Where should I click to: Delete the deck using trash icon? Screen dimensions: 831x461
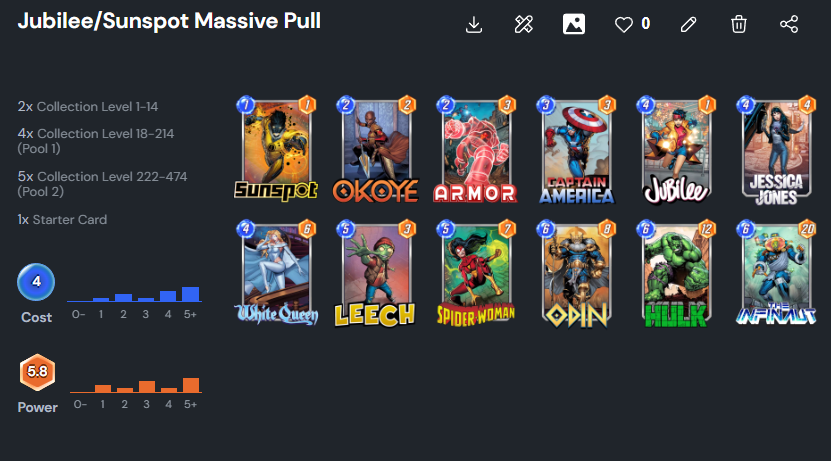[738, 24]
